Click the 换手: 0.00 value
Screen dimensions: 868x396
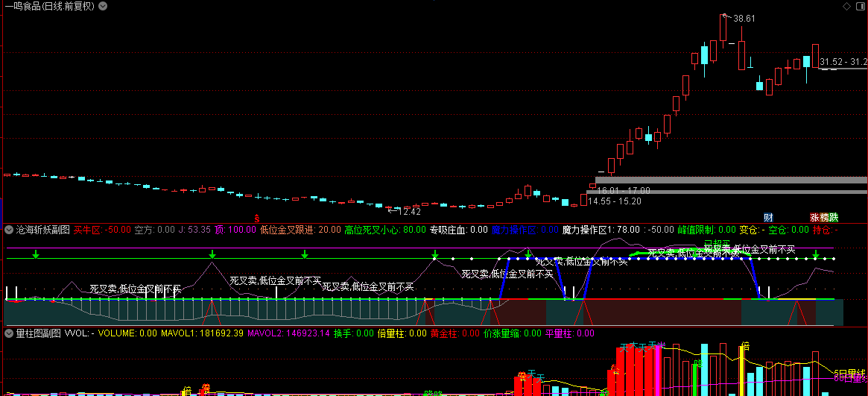(x=354, y=333)
